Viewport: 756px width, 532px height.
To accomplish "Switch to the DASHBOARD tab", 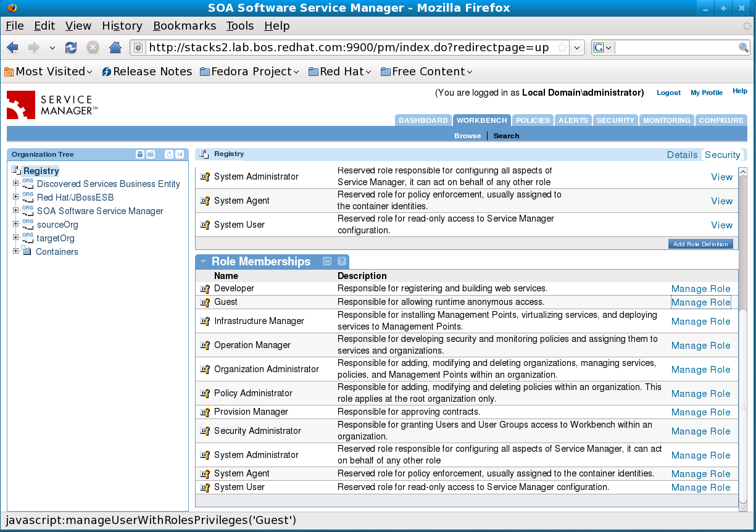I will 423,120.
